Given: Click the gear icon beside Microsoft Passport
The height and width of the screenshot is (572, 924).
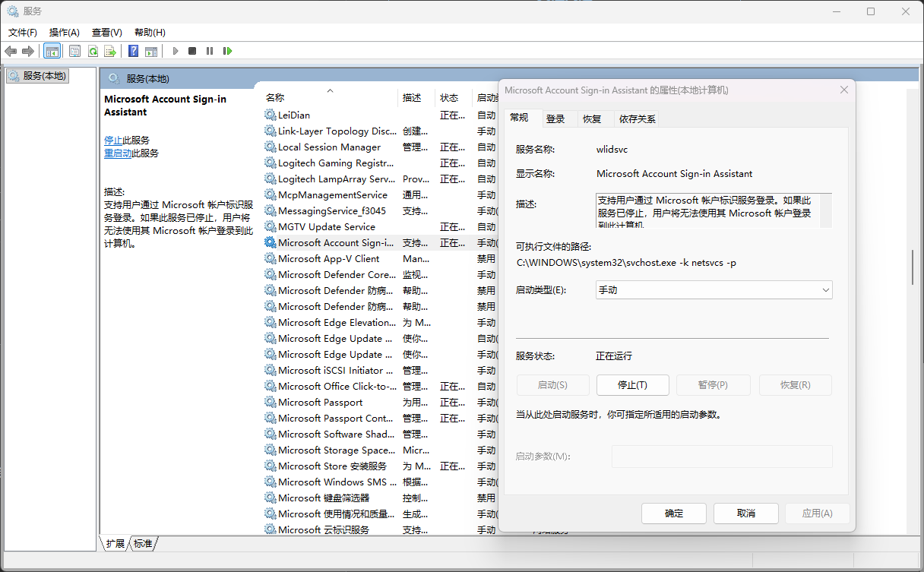Looking at the screenshot, I should click(x=270, y=402).
